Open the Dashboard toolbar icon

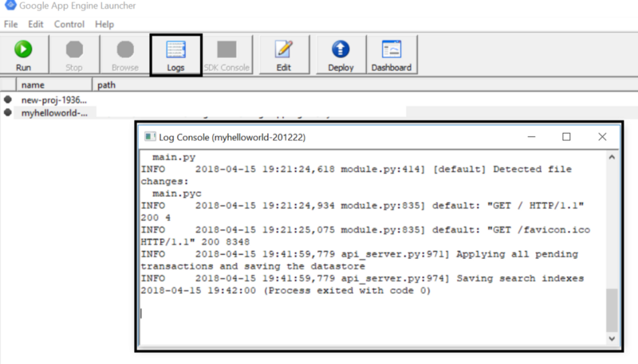tap(391, 49)
